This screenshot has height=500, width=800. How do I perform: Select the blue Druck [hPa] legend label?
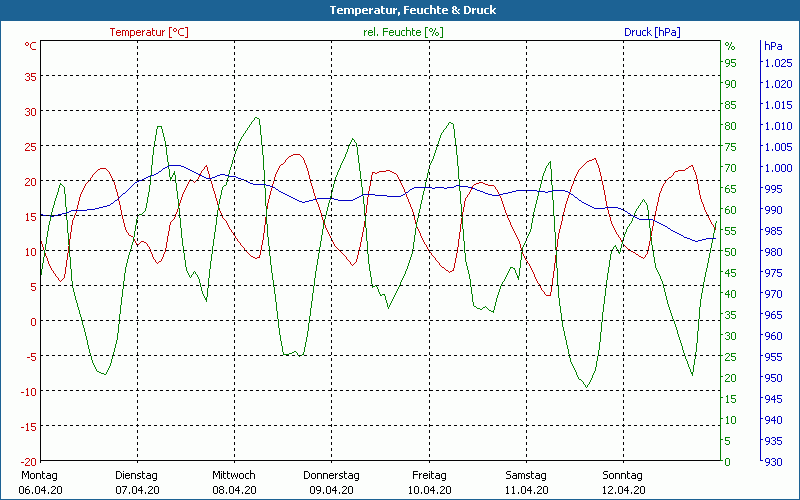tap(652, 32)
